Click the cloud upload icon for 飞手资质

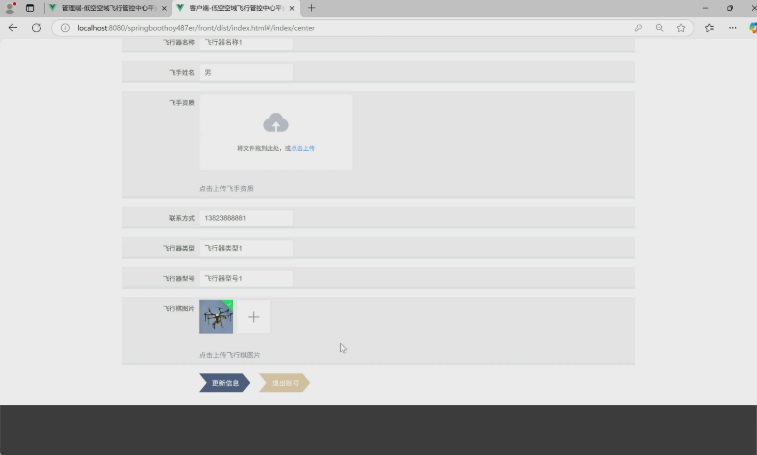[276, 123]
